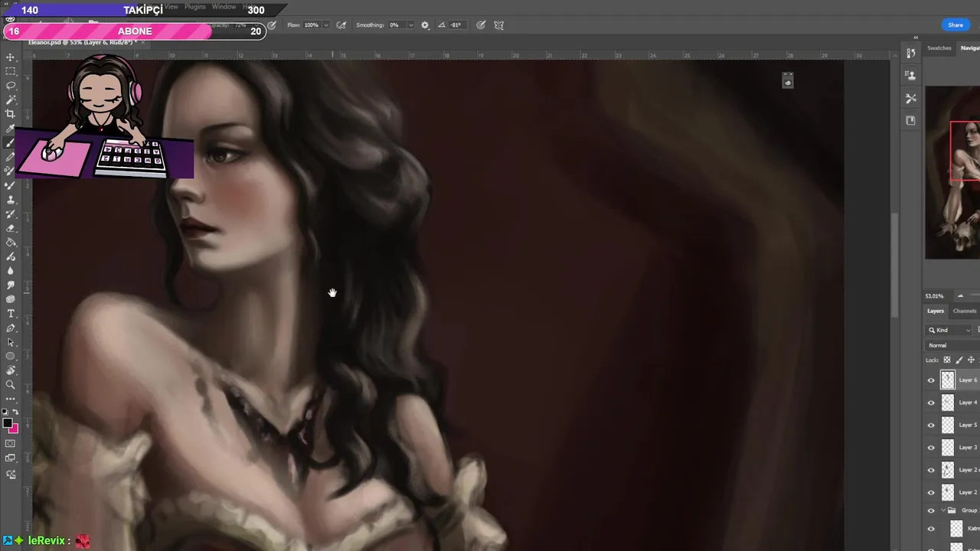Screen dimensions: 980x551
Task: Select the Clone Stamp tool
Action: 11,200
